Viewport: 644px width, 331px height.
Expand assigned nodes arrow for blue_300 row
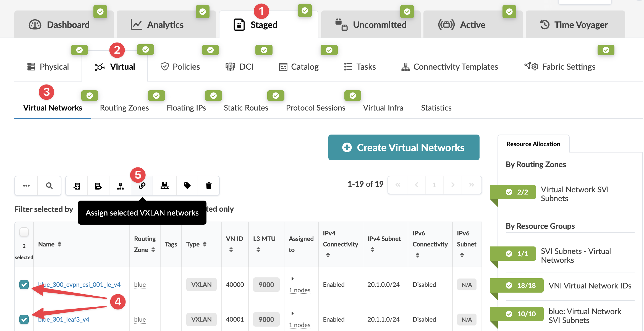[x=292, y=279]
